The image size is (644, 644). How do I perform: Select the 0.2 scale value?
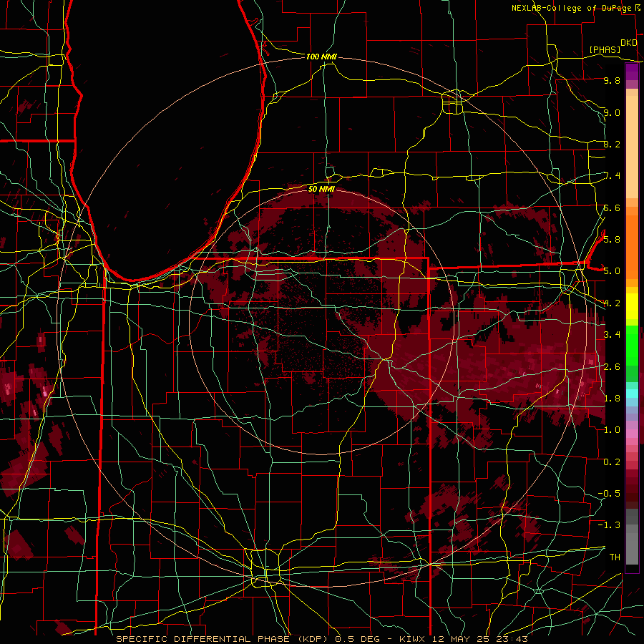pos(612,462)
